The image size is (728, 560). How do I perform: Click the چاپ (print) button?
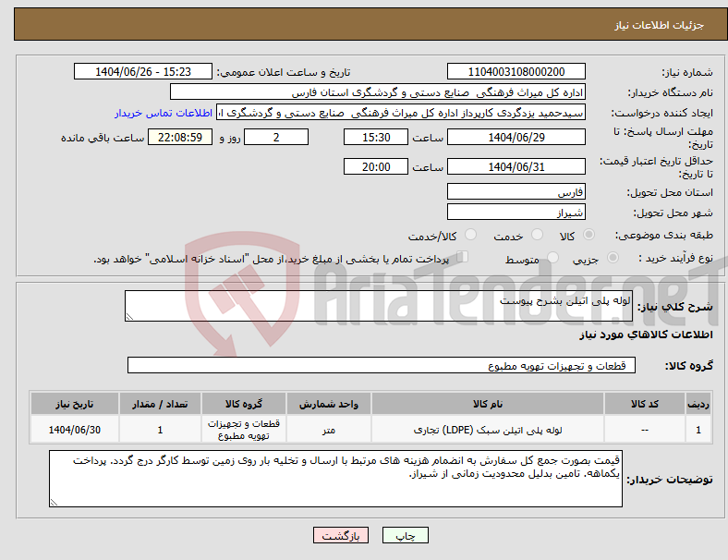(x=405, y=535)
